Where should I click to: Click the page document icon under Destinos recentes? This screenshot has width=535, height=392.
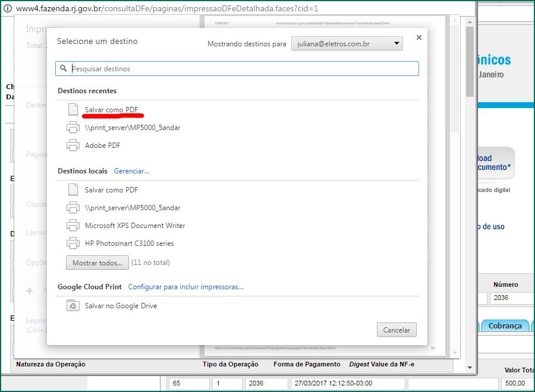click(73, 110)
